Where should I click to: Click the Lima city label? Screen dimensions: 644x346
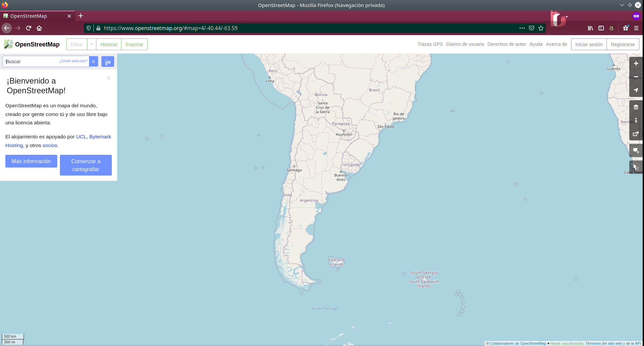tap(270, 81)
